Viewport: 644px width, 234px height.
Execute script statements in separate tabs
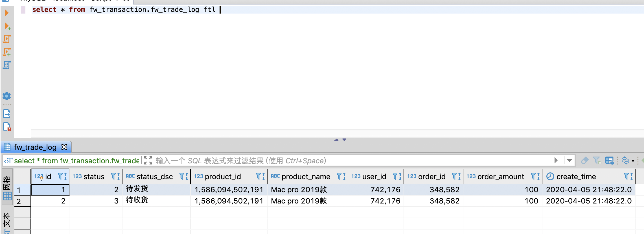click(7, 52)
